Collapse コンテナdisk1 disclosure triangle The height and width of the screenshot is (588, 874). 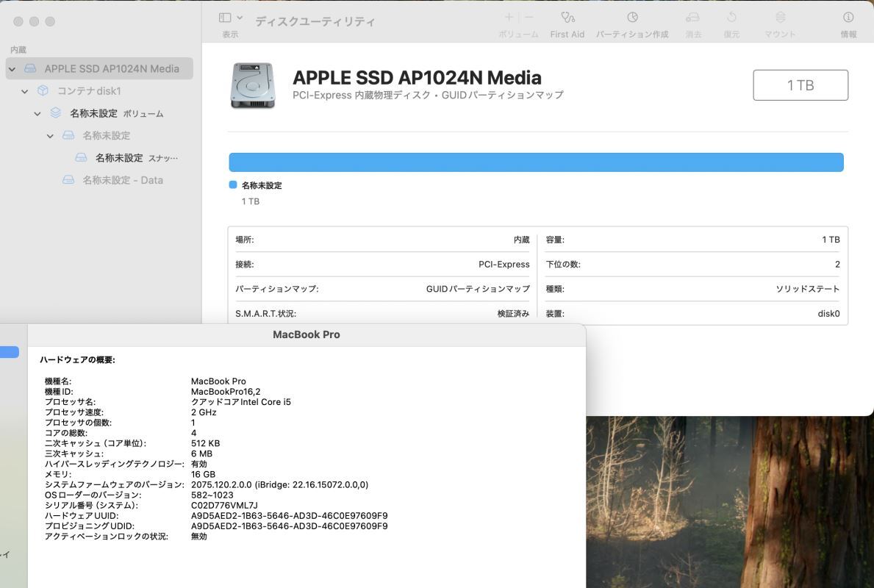[x=24, y=90]
